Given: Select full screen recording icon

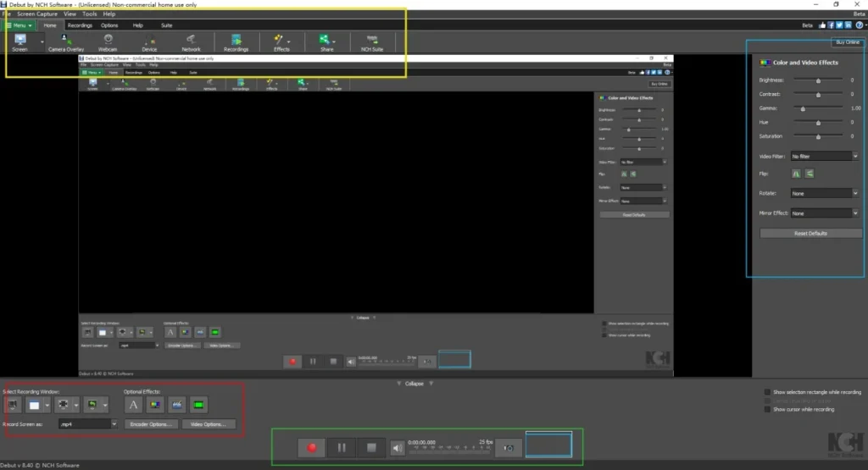Looking at the screenshot, I should click(x=13, y=406).
